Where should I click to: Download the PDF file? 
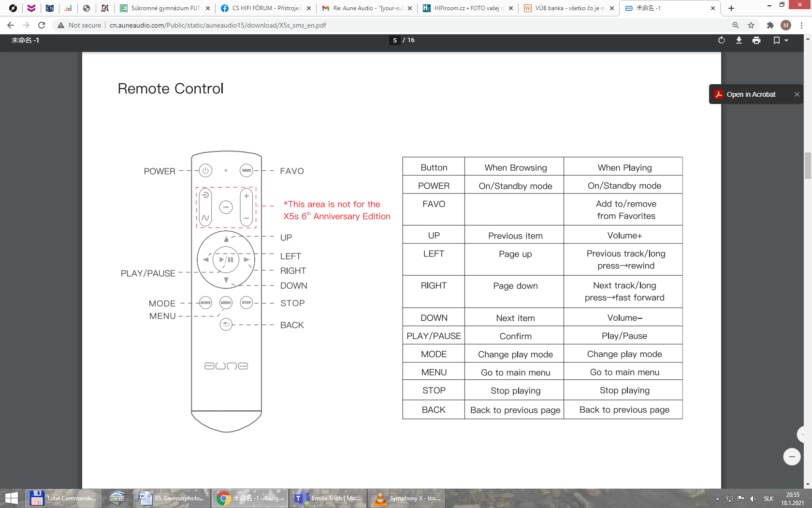739,40
